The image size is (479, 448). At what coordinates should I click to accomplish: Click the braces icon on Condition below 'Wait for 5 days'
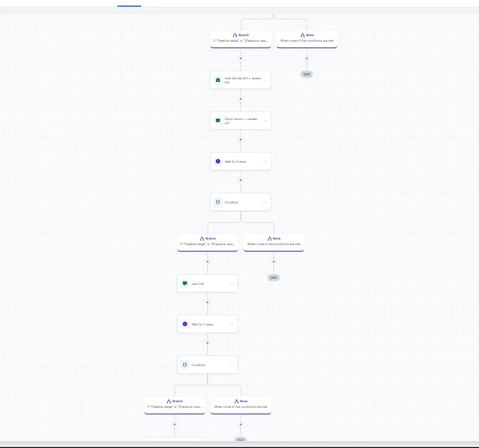click(x=218, y=202)
